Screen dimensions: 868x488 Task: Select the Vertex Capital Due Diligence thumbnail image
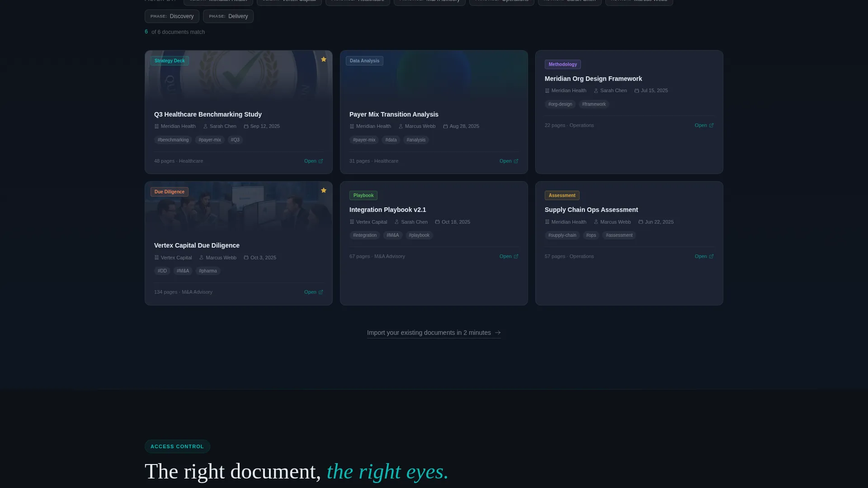pyautogui.click(x=239, y=209)
